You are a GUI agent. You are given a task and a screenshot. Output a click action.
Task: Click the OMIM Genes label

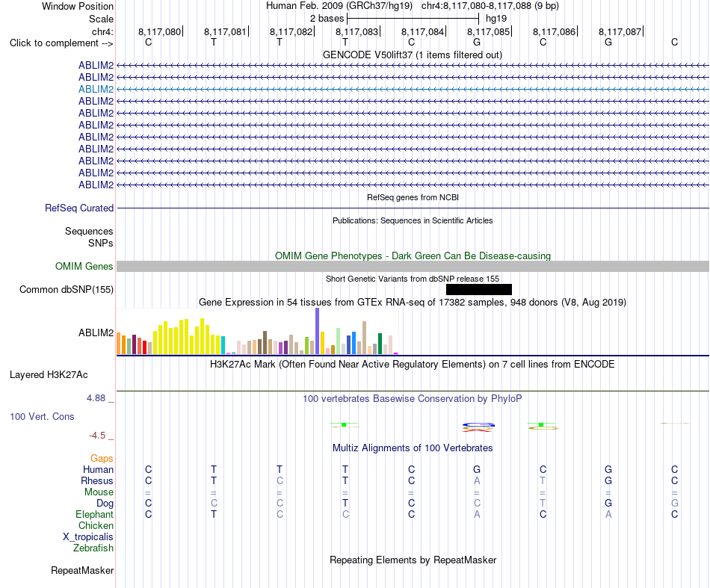(x=84, y=266)
